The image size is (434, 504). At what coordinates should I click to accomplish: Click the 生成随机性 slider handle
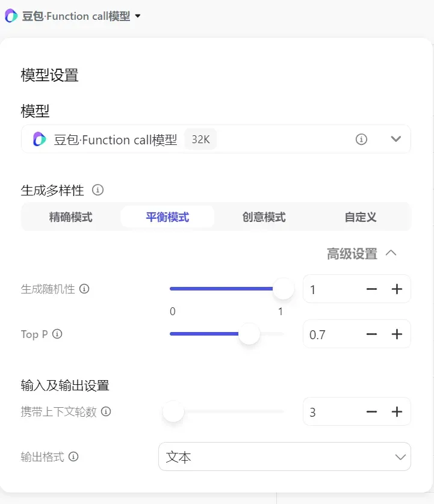click(x=283, y=289)
